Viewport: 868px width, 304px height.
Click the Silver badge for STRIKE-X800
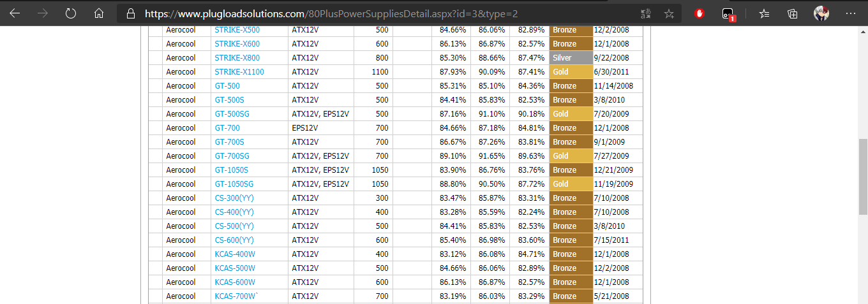[571, 58]
